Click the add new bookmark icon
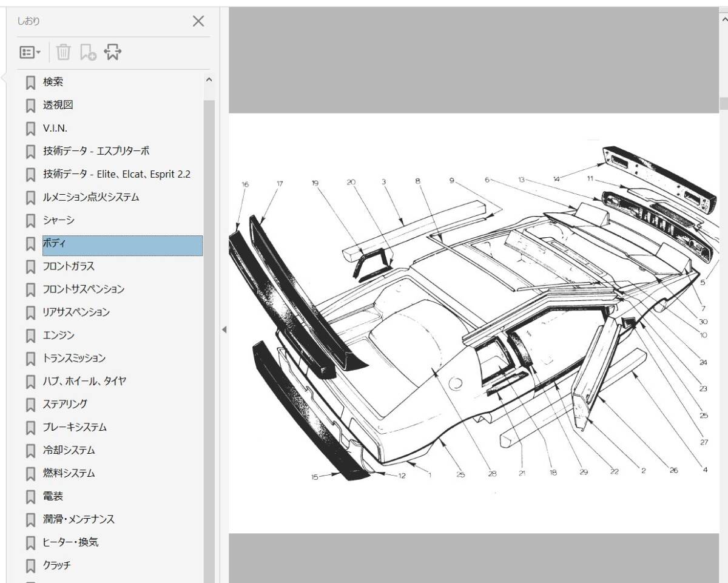 [88, 53]
